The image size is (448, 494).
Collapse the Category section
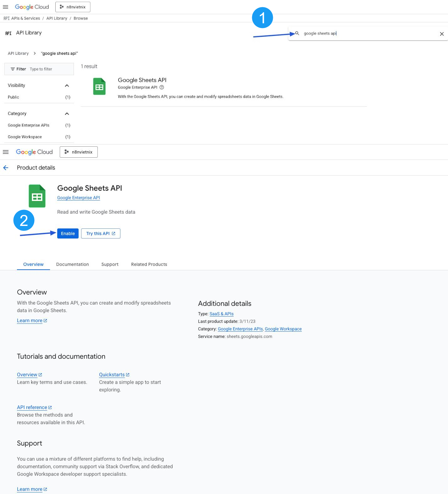click(x=67, y=114)
